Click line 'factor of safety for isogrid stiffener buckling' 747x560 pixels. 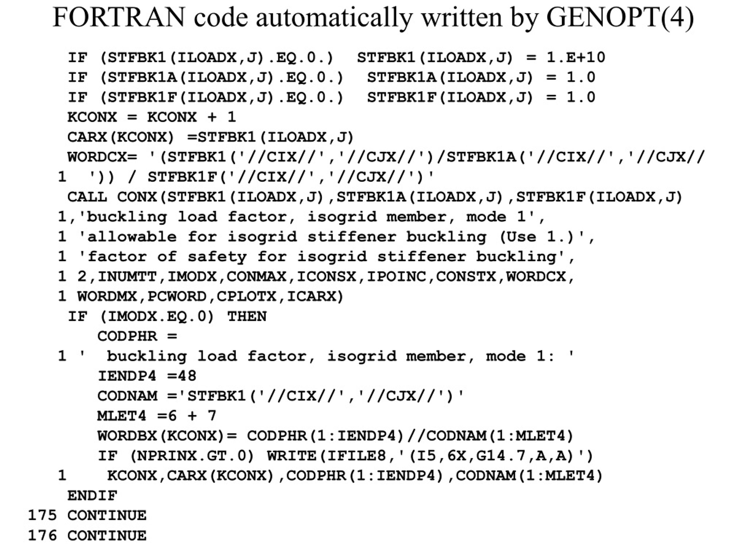tap(316, 257)
